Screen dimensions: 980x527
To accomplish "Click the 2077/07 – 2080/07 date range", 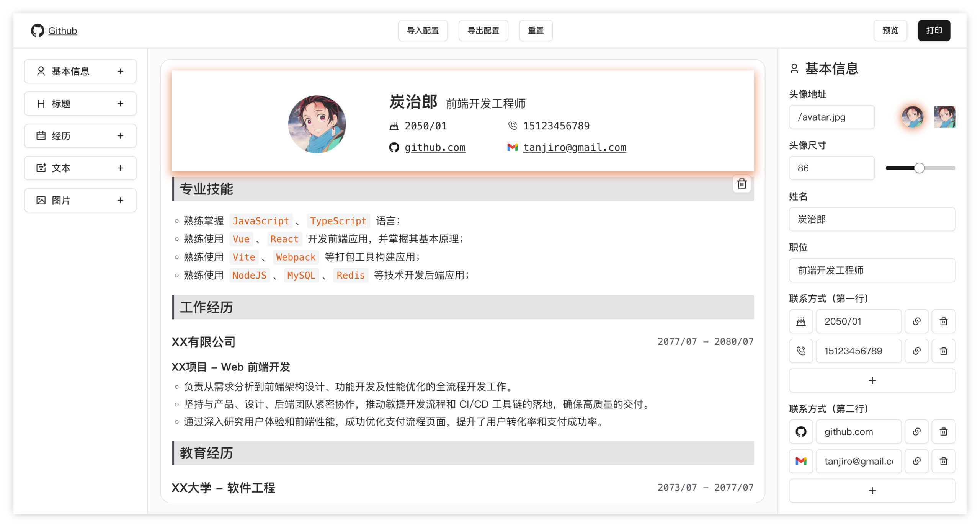I will click(x=705, y=341).
